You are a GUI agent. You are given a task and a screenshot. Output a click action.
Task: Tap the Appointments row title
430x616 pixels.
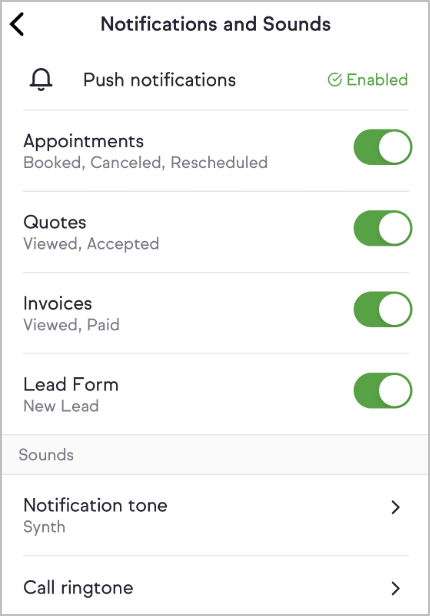[84, 141]
